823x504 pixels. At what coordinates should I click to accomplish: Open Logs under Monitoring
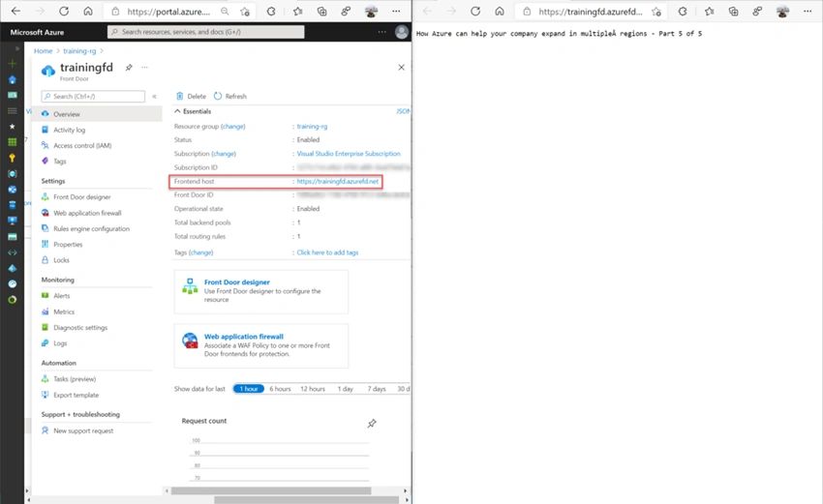60,343
